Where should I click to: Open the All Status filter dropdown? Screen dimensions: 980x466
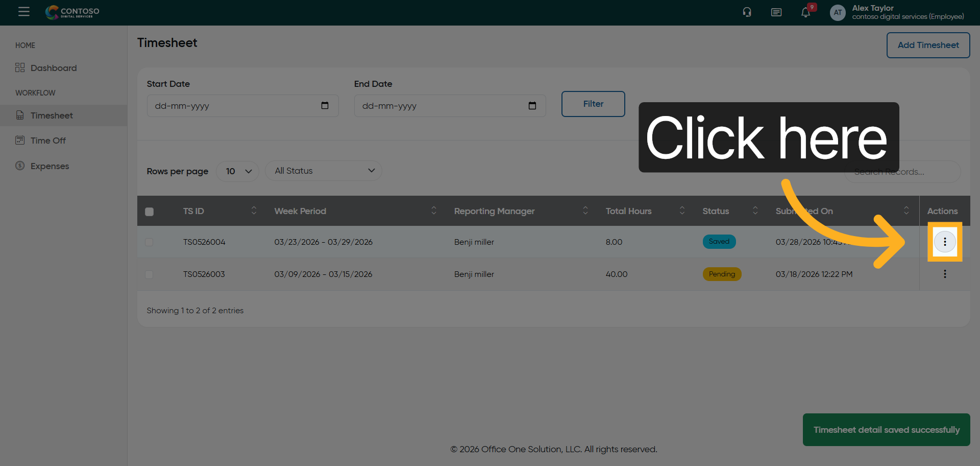[x=323, y=171]
